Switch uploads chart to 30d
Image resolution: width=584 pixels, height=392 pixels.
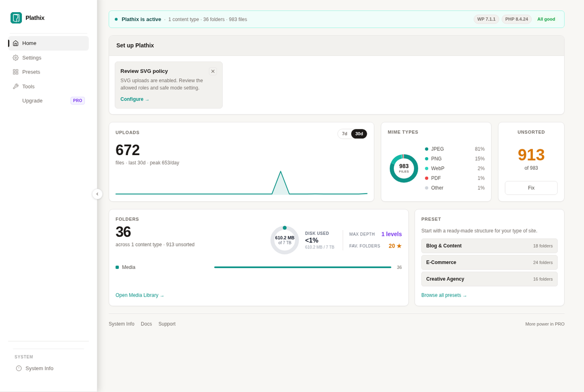[x=359, y=134]
